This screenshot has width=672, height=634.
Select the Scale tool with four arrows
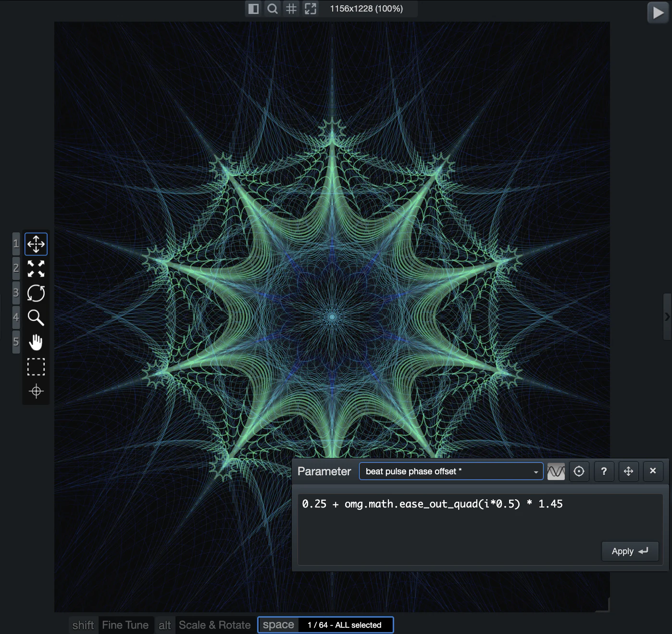[36, 268]
